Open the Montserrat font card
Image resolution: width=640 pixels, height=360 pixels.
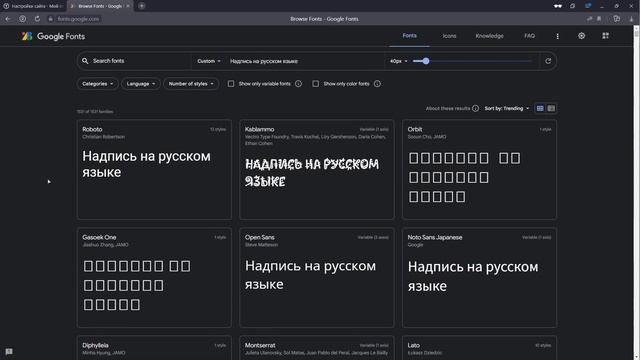(x=317, y=348)
